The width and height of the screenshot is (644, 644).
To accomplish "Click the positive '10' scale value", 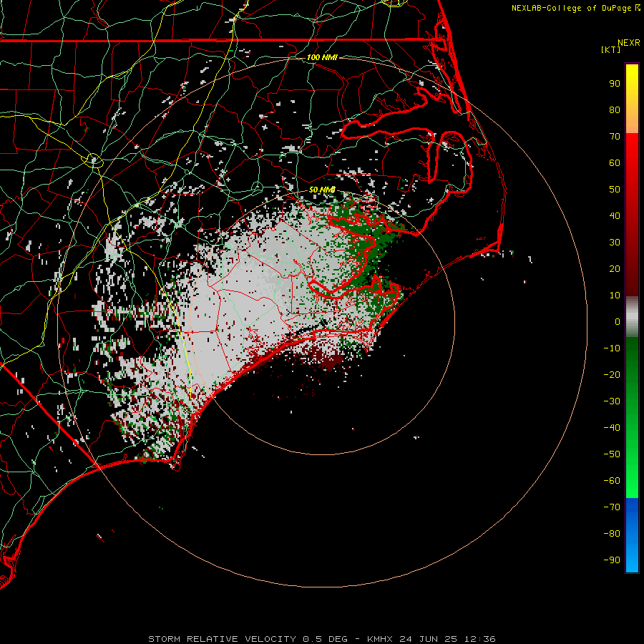I will coord(615,296).
